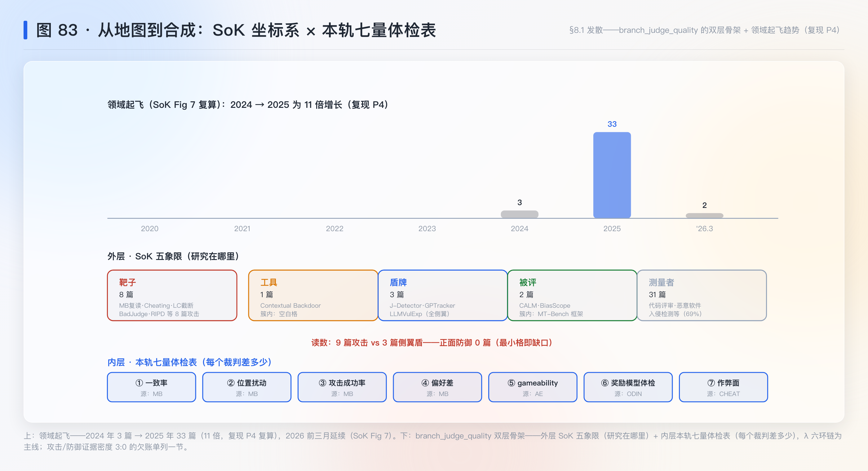The image size is (868, 471).
Task: Click the ⑤ gameability metric box
Action: coord(533,387)
